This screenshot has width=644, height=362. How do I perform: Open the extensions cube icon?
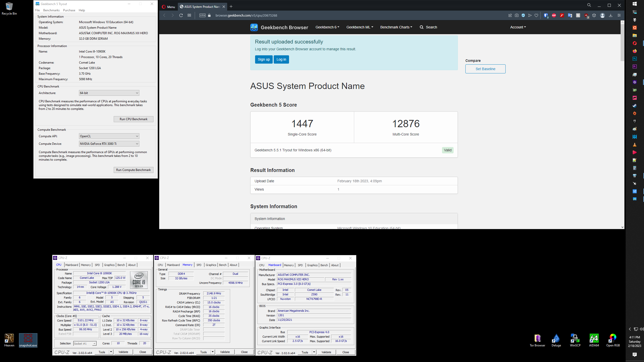594,15
